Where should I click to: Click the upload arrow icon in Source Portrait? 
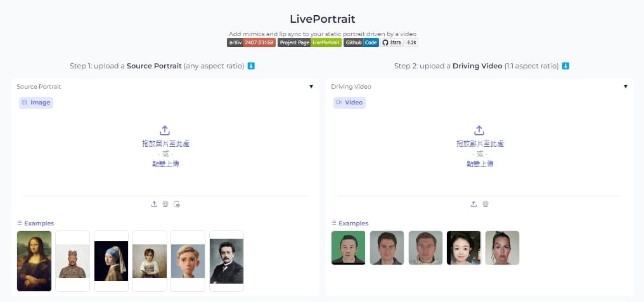coord(165,130)
